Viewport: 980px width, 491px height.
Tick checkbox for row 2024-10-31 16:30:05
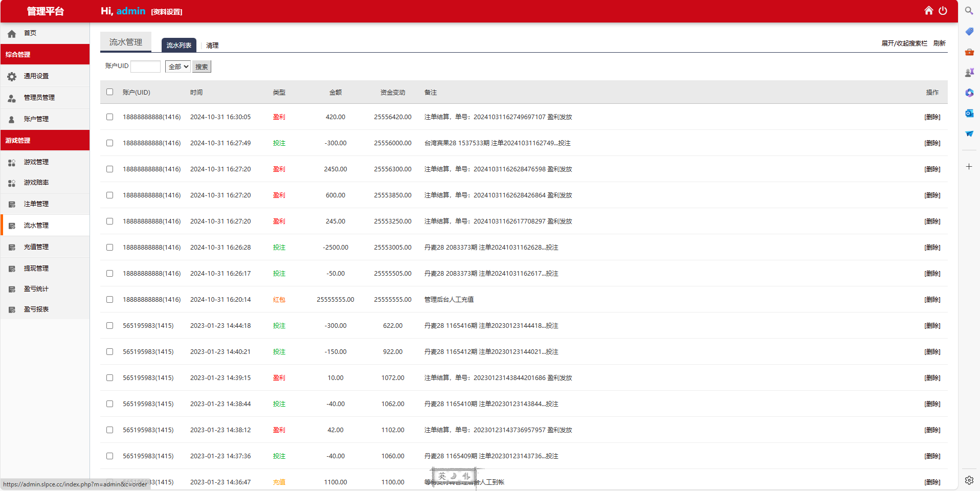[109, 117]
